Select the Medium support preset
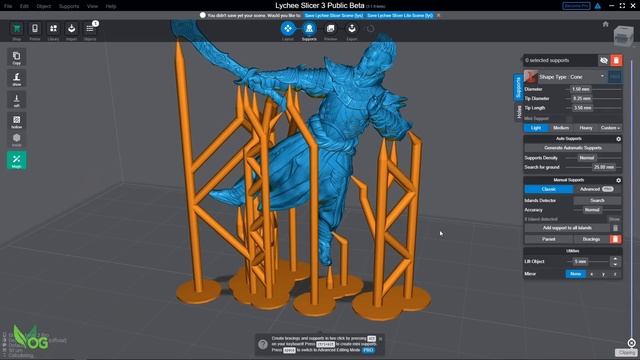 561,128
